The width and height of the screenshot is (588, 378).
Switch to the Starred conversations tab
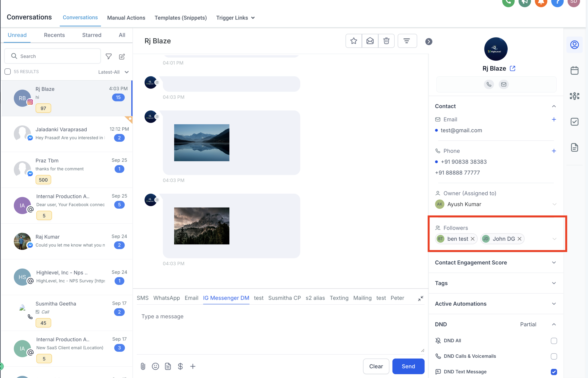point(92,35)
